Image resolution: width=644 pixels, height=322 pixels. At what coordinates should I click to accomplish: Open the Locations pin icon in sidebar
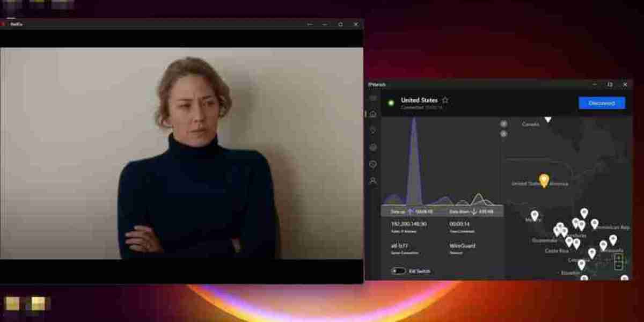(x=373, y=130)
